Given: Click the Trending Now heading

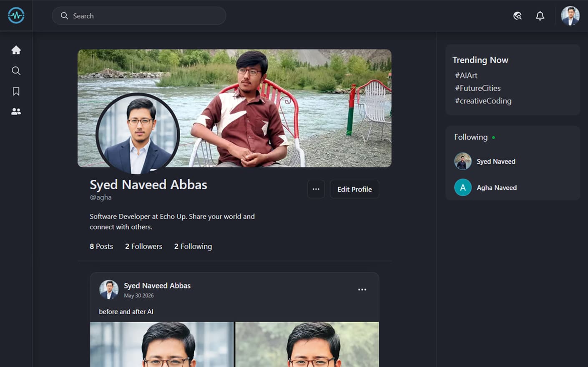Looking at the screenshot, I should [480, 60].
